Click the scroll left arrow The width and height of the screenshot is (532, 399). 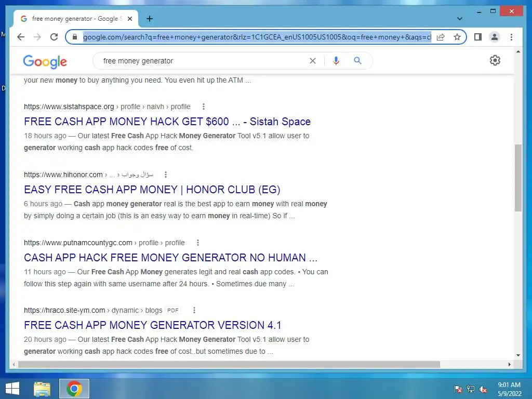pyautogui.click(x=14, y=364)
